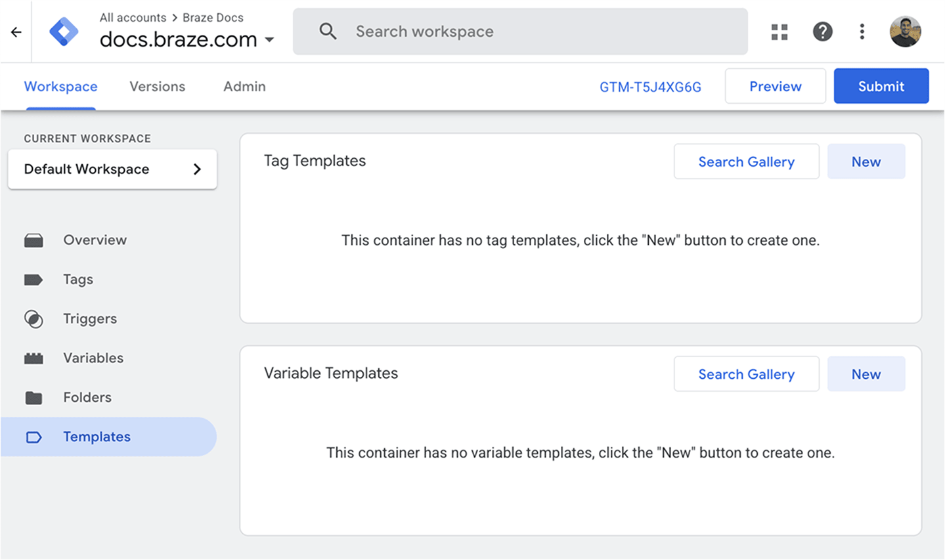Select the Overview sidebar icon
The height and width of the screenshot is (560, 945).
coord(34,240)
